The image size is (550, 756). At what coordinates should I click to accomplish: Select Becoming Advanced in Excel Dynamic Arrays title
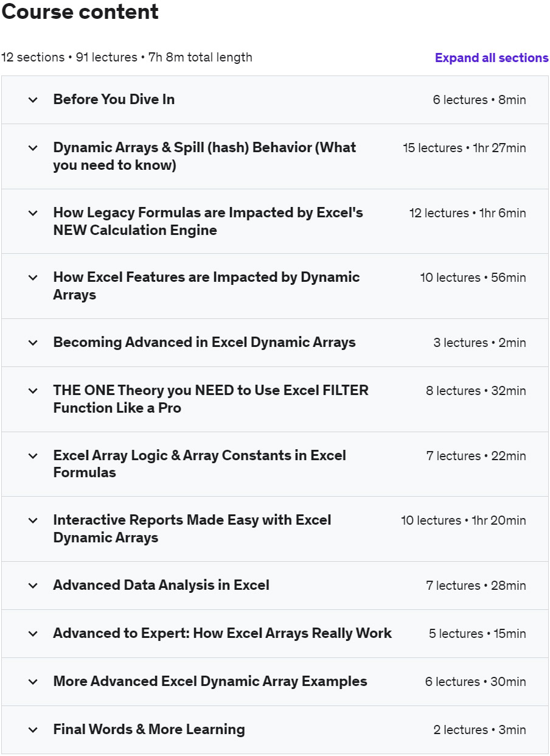(x=204, y=342)
